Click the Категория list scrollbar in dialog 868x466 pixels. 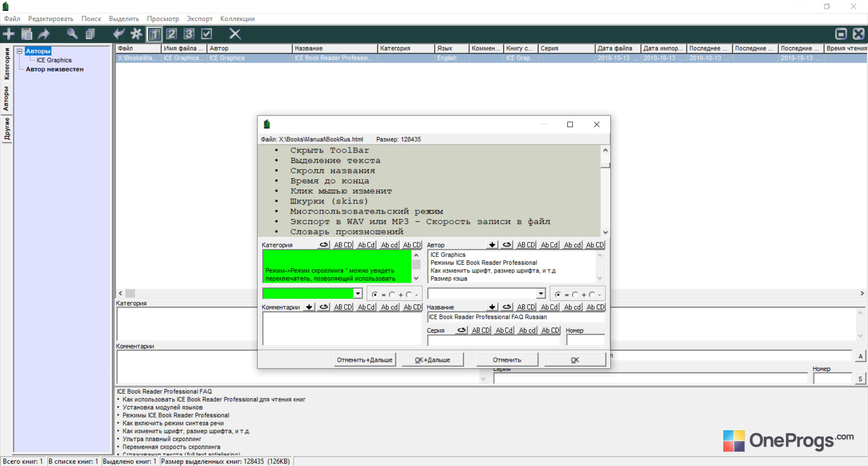[x=416, y=266]
